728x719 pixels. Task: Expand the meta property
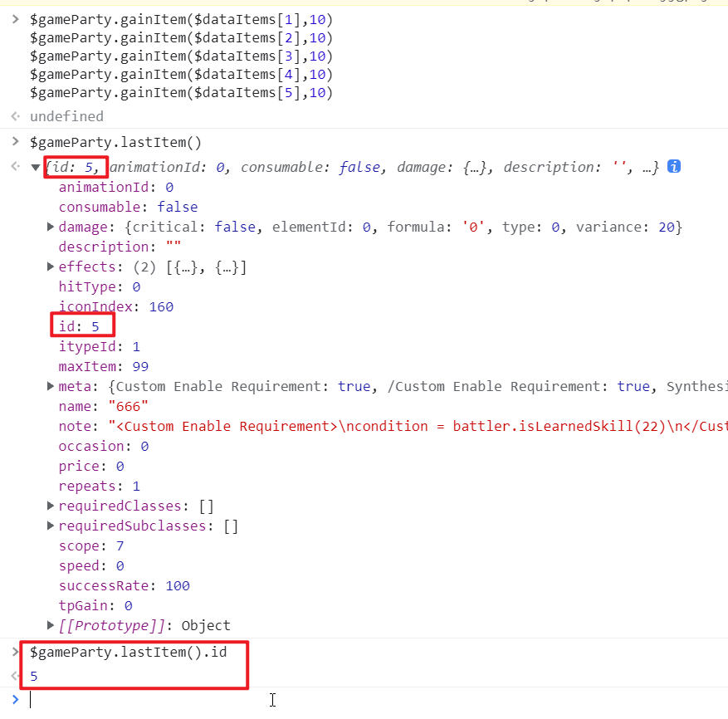tap(51, 386)
